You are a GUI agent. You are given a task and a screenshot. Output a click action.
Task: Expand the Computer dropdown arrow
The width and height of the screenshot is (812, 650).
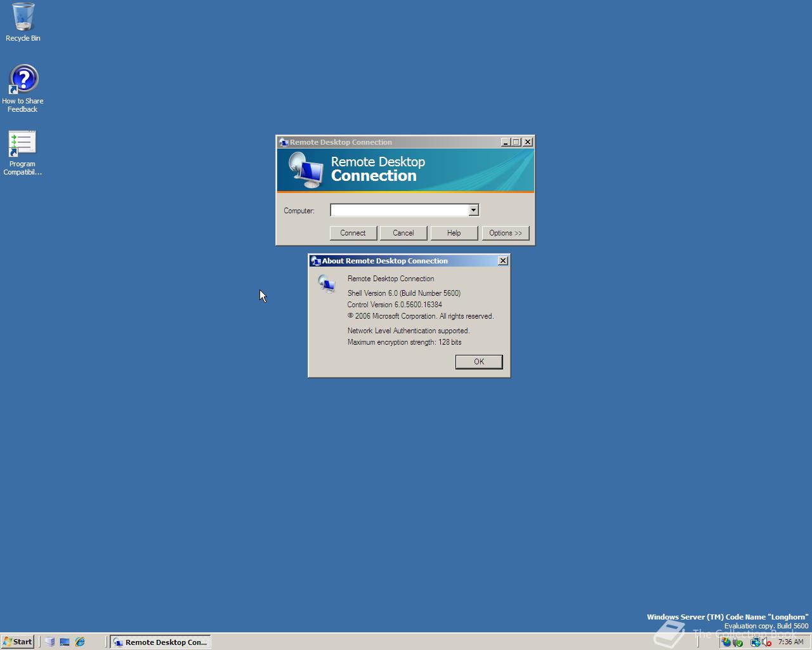pyautogui.click(x=473, y=210)
